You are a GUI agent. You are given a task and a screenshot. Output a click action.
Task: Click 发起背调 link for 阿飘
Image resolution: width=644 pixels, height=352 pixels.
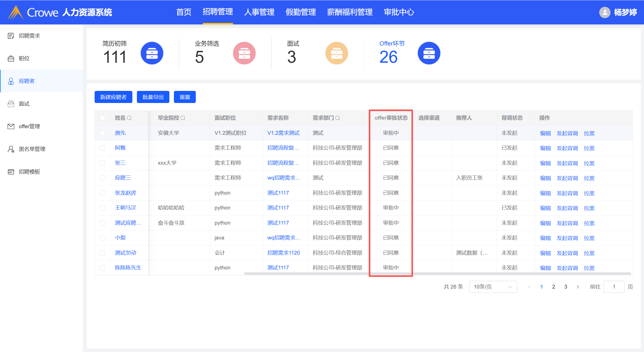click(x=567, y=148)
